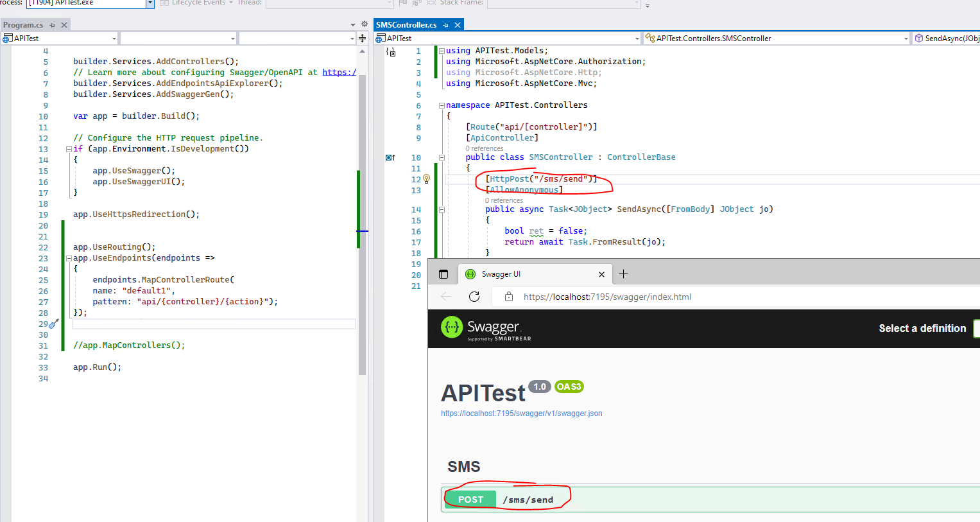Pin the Program.cs tab
Screen dimensions: 980x522
click(53, 25)
